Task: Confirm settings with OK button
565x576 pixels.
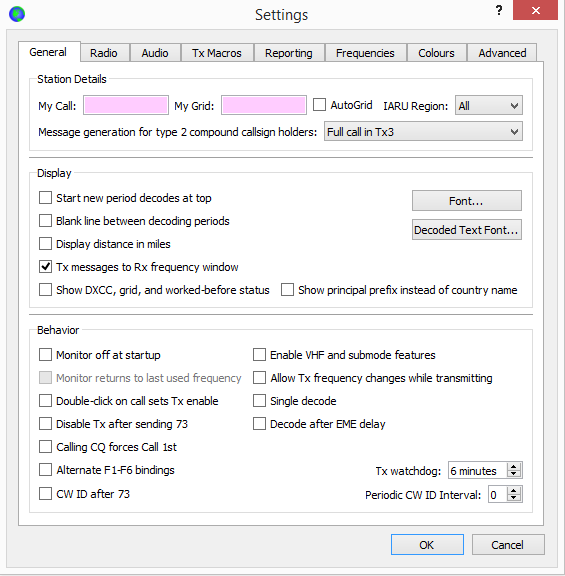Action: coord(427,545)
